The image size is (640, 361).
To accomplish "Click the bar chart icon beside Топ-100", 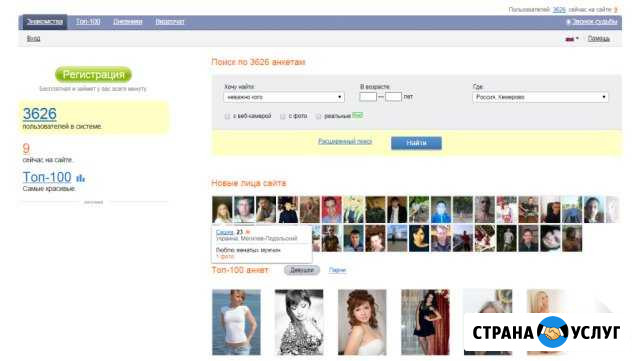I will pyautogui.click(x=80, y=178).
